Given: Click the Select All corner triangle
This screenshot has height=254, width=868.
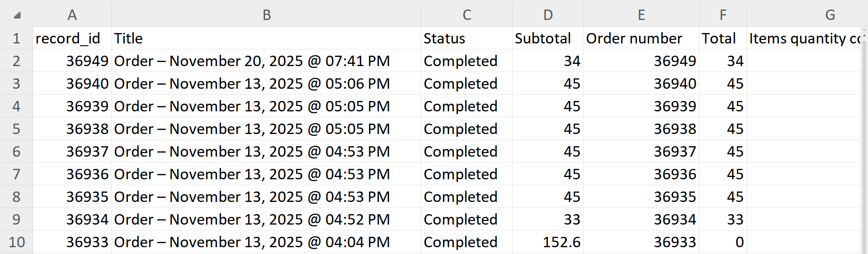Looking at the screenshot, I should 17,15.
